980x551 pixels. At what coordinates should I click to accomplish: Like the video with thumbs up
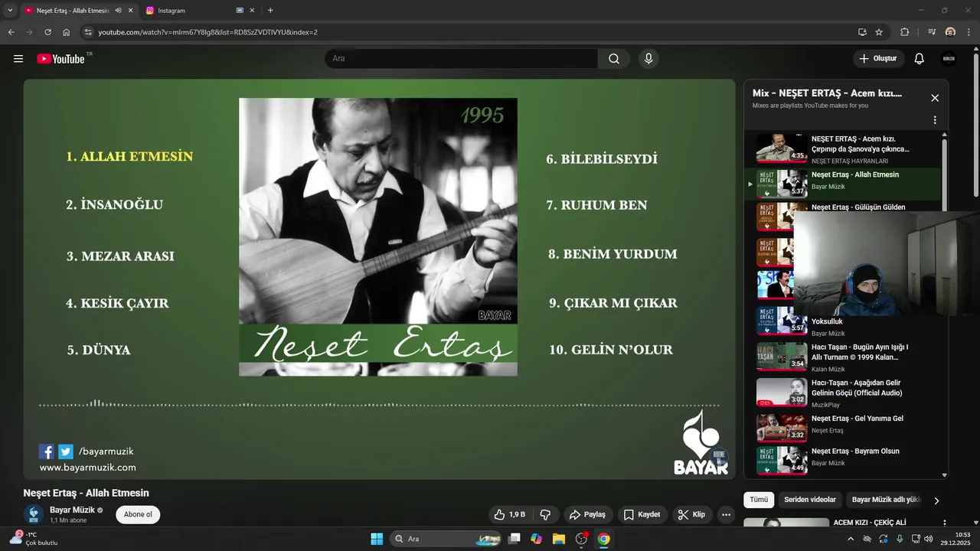pyautogui.click(x=509, y=514)
